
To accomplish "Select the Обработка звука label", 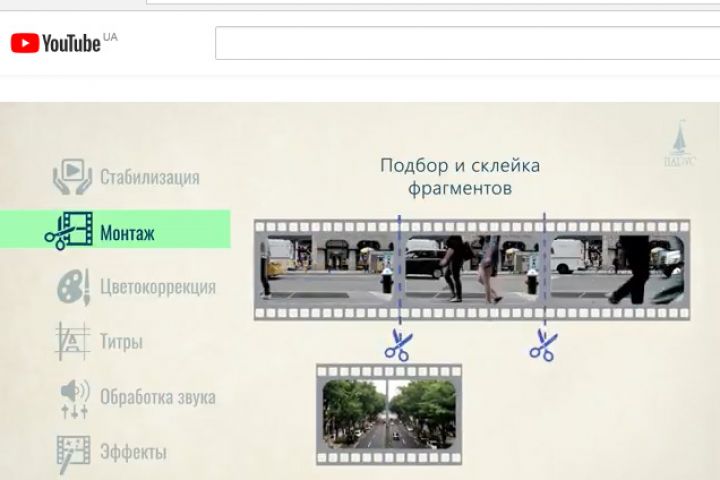I will click(158, 397).
